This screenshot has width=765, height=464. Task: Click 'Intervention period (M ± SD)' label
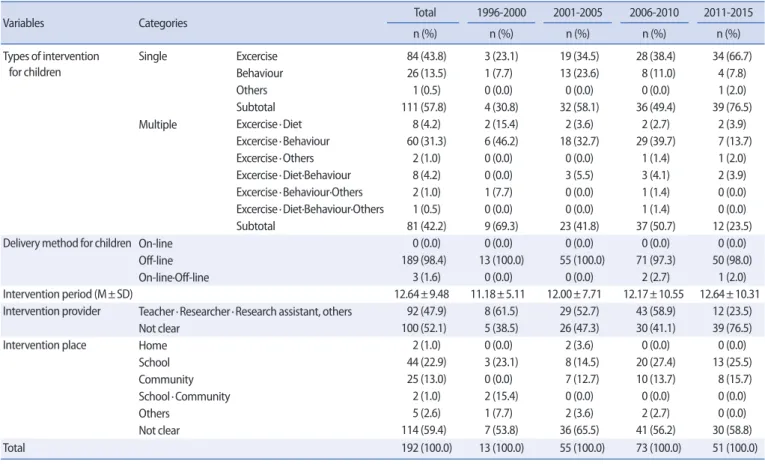(x=68, y=294)
